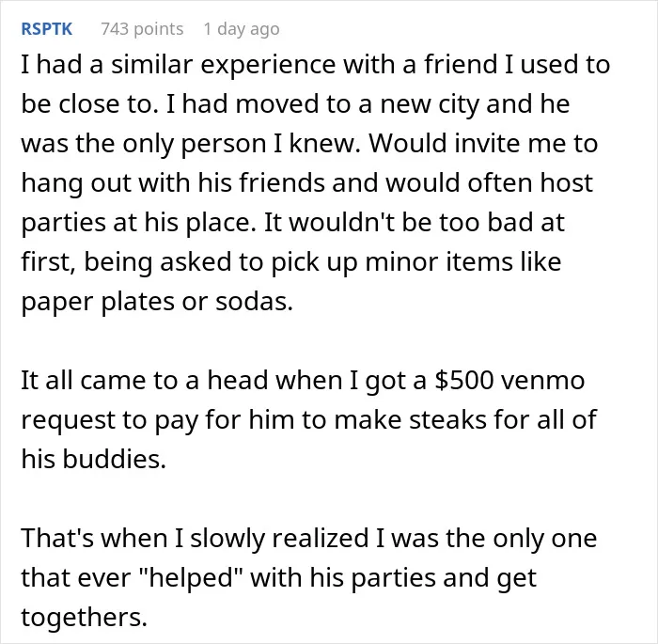
Task: Click the '$500' amount in the comment
Action: point(463,381)
